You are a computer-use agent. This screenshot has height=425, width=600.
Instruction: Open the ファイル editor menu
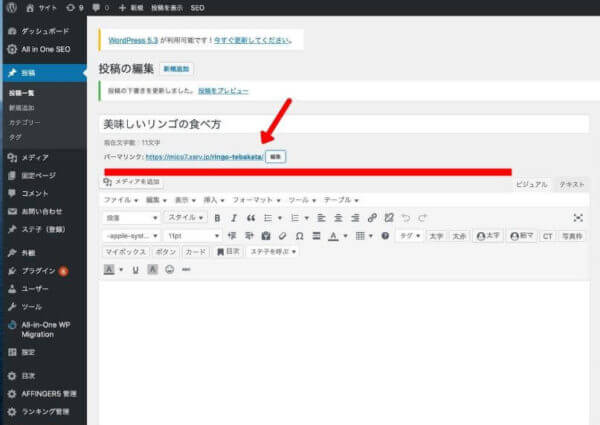121,200
